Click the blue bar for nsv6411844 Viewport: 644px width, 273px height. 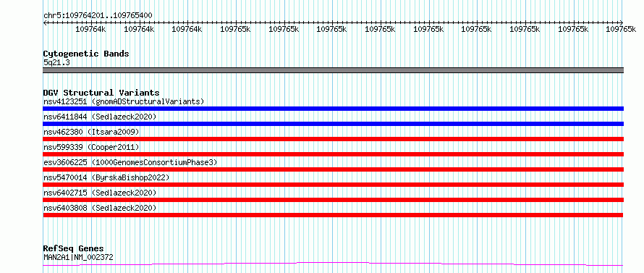click(x=333, y=124)
